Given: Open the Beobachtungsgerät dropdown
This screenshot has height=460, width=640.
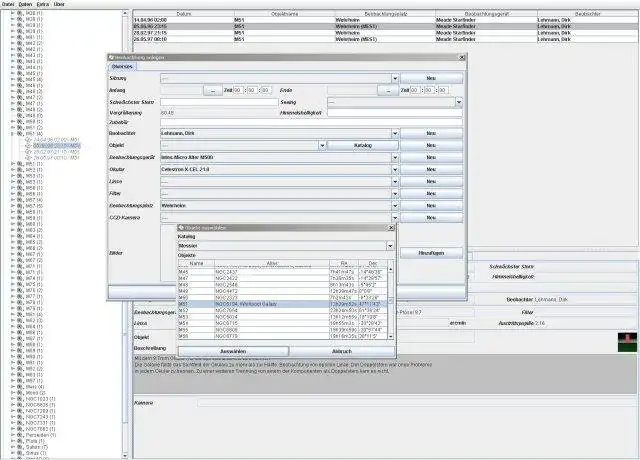Looking at the screenshot, I should [x=395, y=157].
